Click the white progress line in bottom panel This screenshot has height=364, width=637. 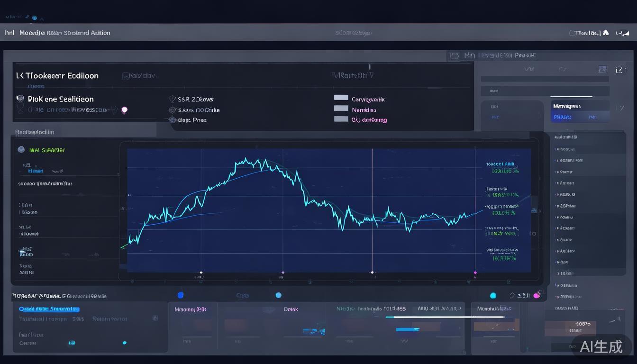click(445, 317)
